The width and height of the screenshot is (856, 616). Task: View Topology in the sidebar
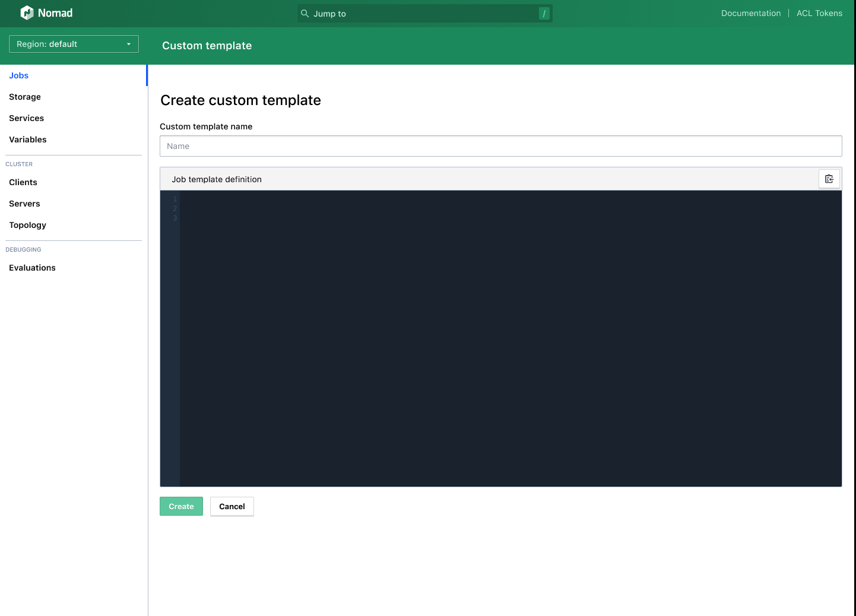[28, 225]
